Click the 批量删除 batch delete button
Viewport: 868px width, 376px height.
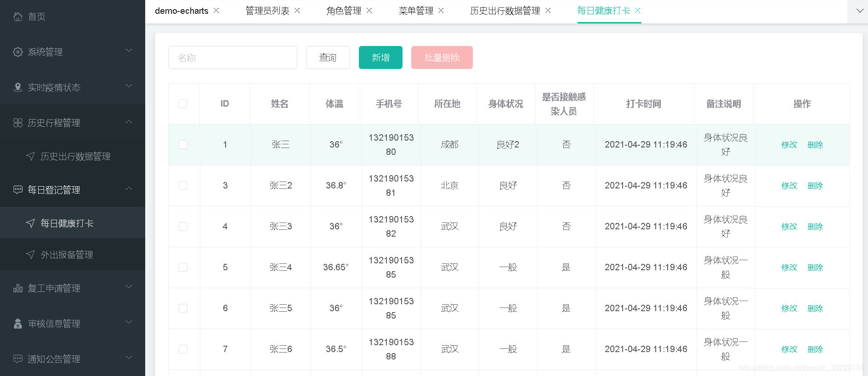[x=442, y=57]
